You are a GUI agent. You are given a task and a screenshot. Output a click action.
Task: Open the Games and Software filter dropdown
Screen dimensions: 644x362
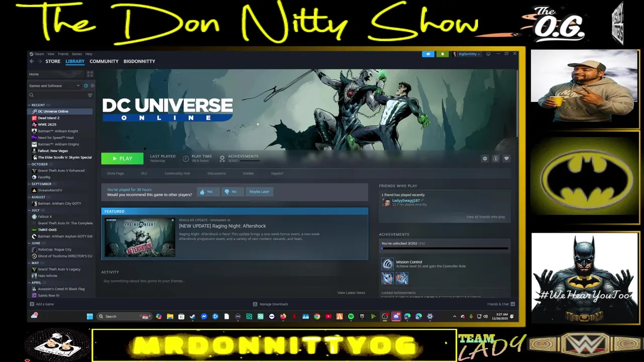[x=54, y=86]
